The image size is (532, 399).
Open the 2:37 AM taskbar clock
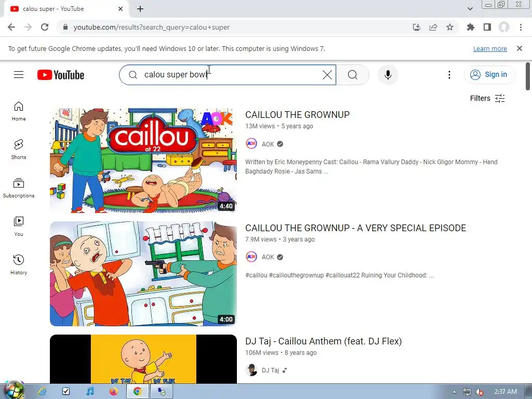[506, 392]
